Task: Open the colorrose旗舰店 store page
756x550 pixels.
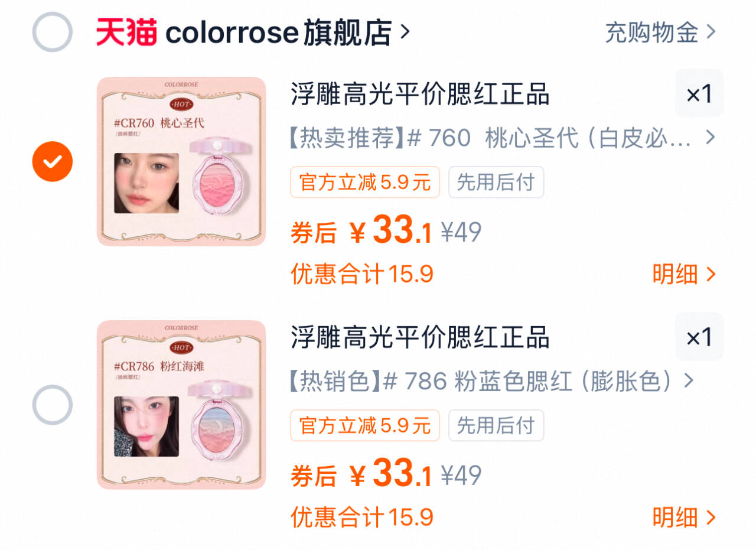Action: [x=278, y=32]
